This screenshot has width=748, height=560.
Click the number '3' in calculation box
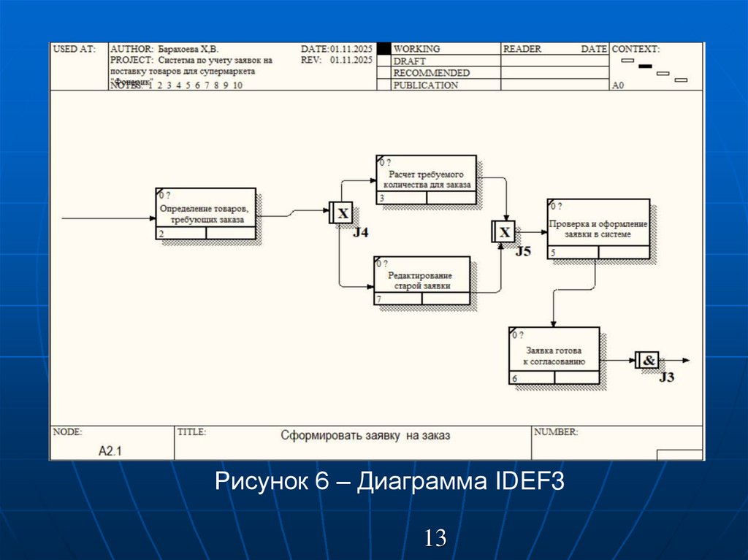tap(381, 199)
